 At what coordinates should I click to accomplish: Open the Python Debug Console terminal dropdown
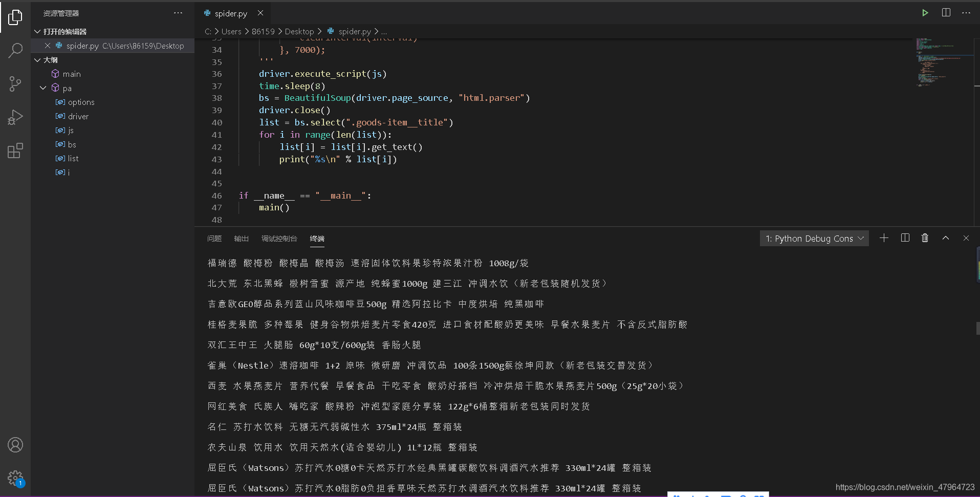[x=814, y=239]
